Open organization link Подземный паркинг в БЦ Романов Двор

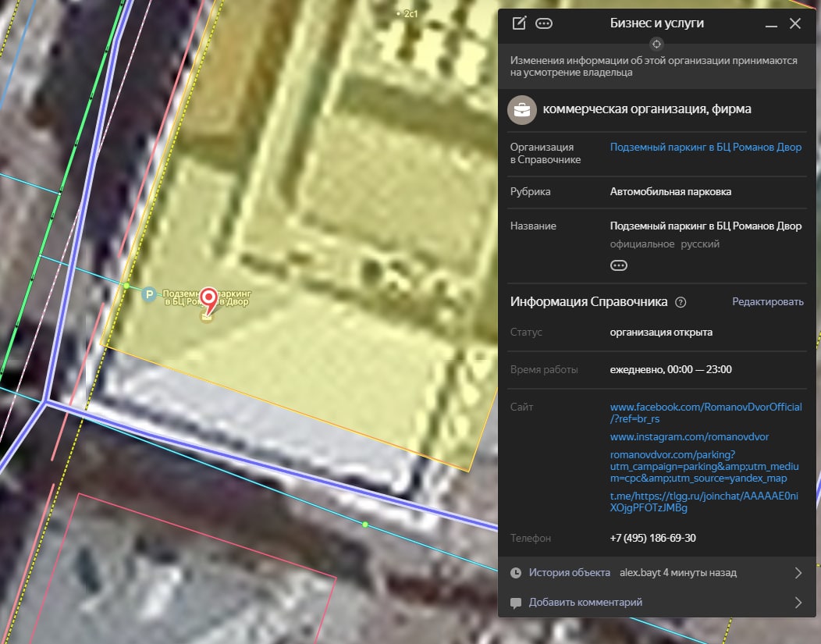705,147
